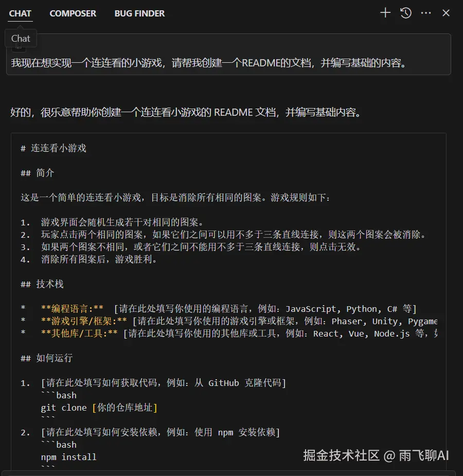Click the '**游戏引擎/框架:**' bullet label
The width and height of the screenshot is (463, 476).
tap(84, 321)
